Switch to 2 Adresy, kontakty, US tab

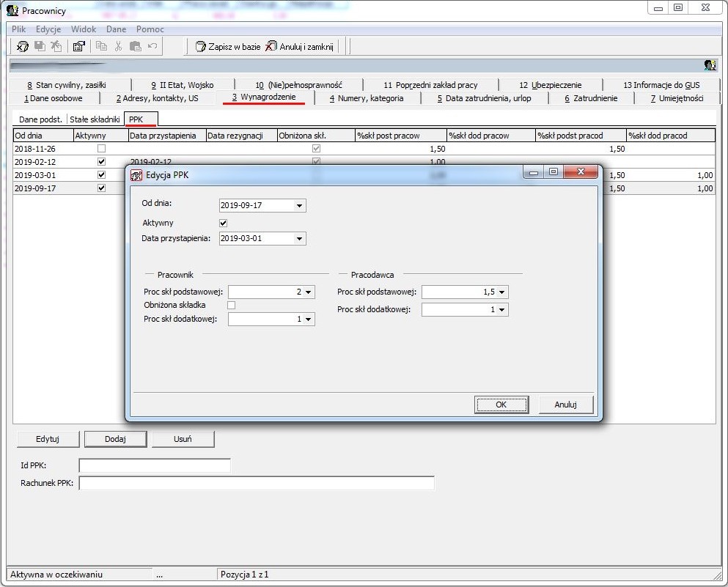pyautogui.click(x=158, y=98)
